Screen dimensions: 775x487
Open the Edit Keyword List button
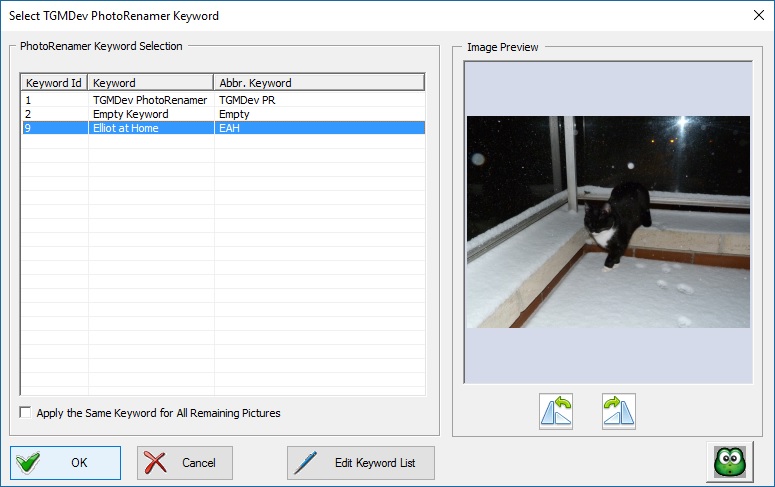click(x=361, y=463)
